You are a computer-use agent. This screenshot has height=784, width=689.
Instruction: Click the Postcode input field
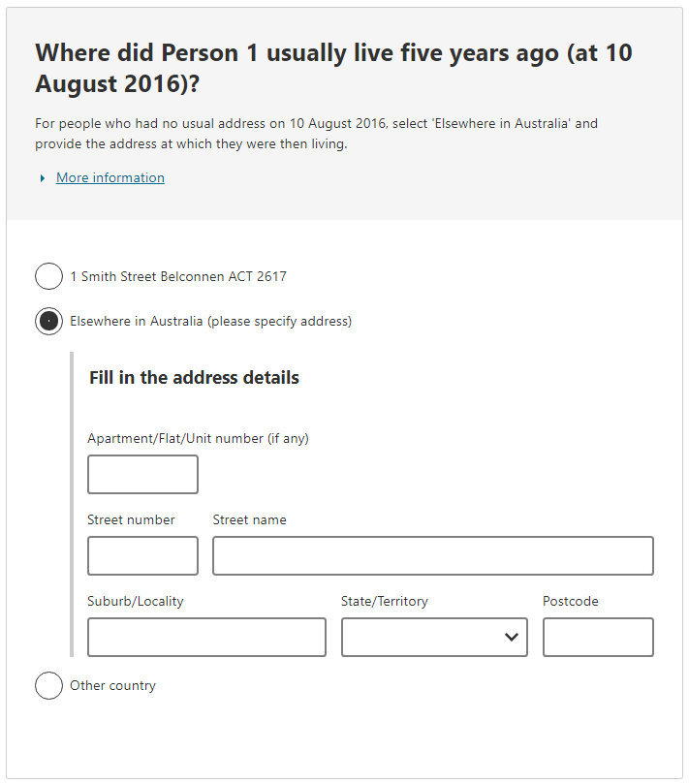[x=598, y=637]
